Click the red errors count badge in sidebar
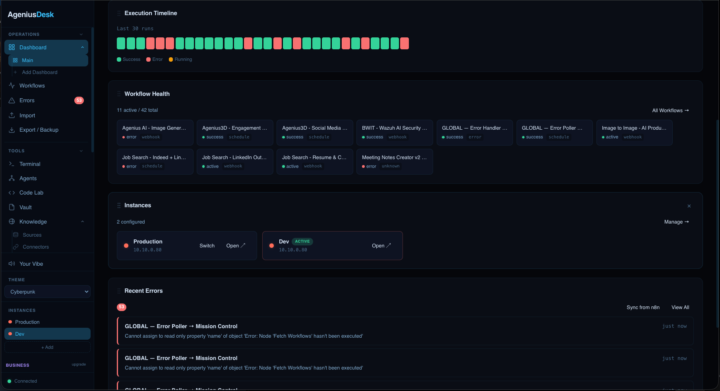This screenshot has width=720, height=391. point(79,101)
